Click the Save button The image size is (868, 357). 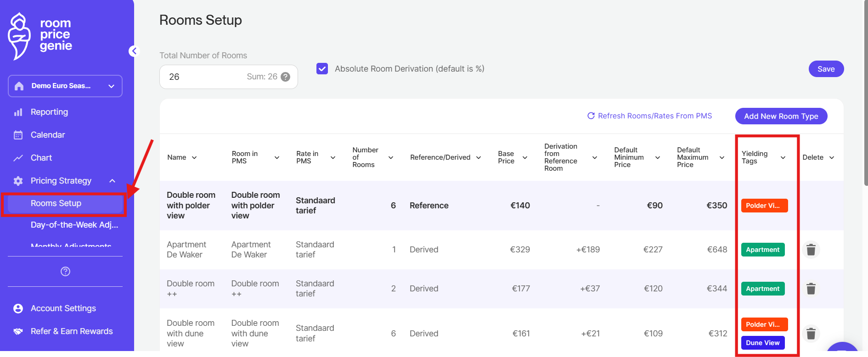coord(826,69)
